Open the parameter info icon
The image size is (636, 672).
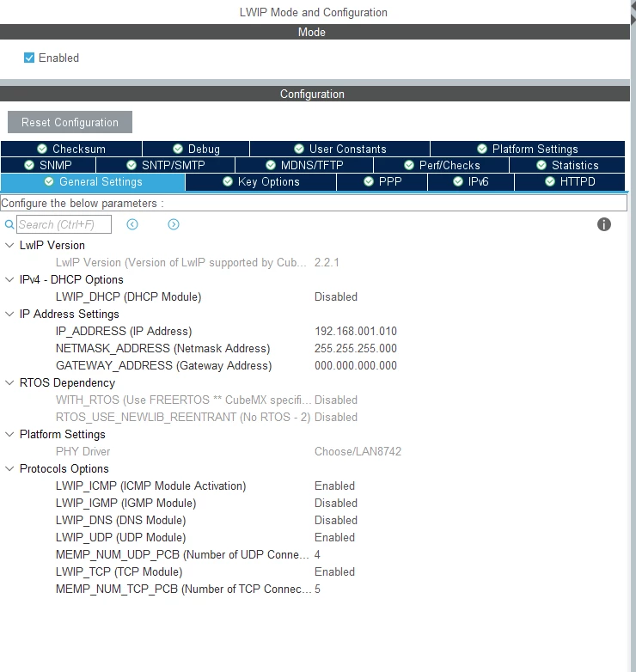pos(604,224)
